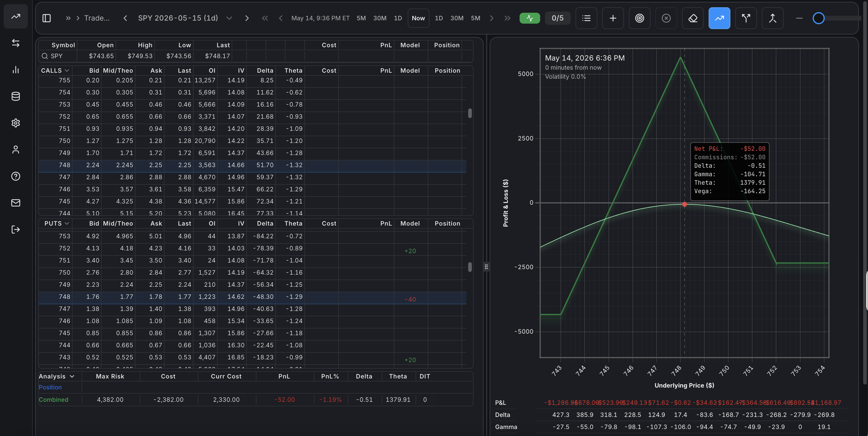Viewport: 868px width, 436px height.
Task: Toggle the blue trend line chart button
Action: click(720, 18)
